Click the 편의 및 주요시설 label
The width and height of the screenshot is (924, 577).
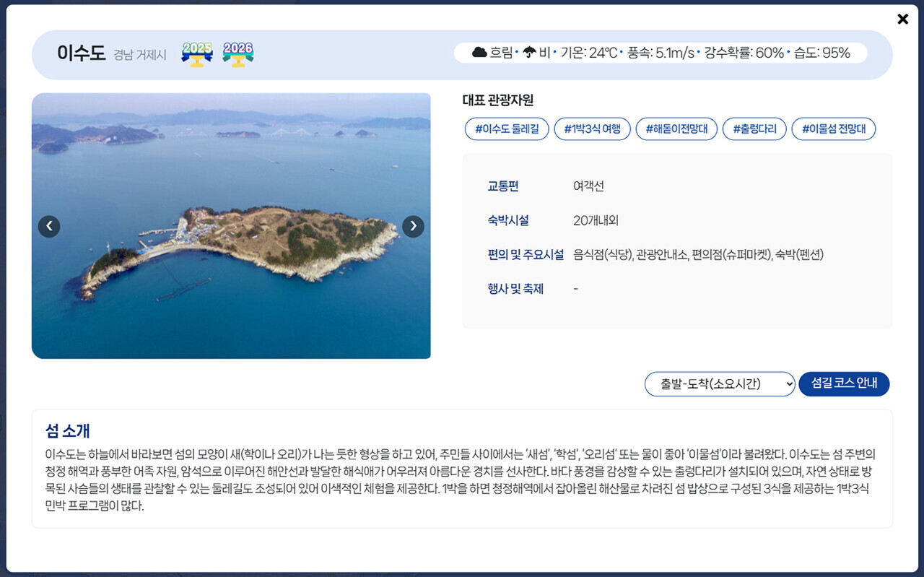[526, 254]
